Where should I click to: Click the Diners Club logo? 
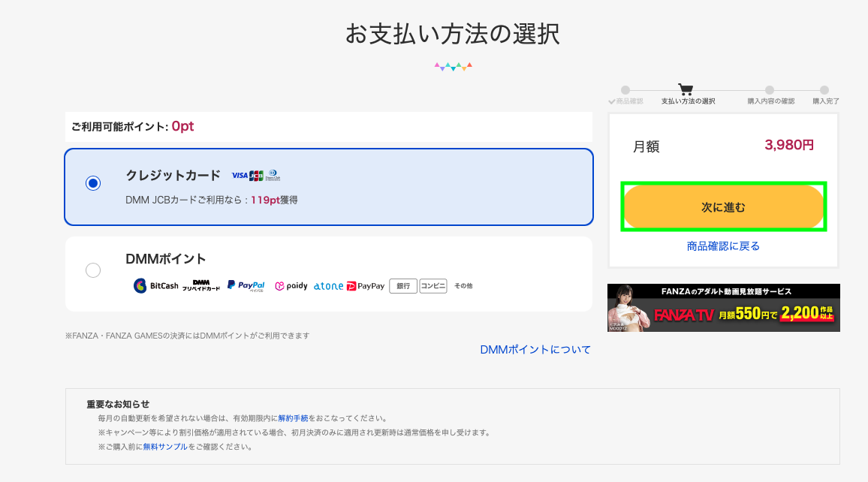click(273, 176)
